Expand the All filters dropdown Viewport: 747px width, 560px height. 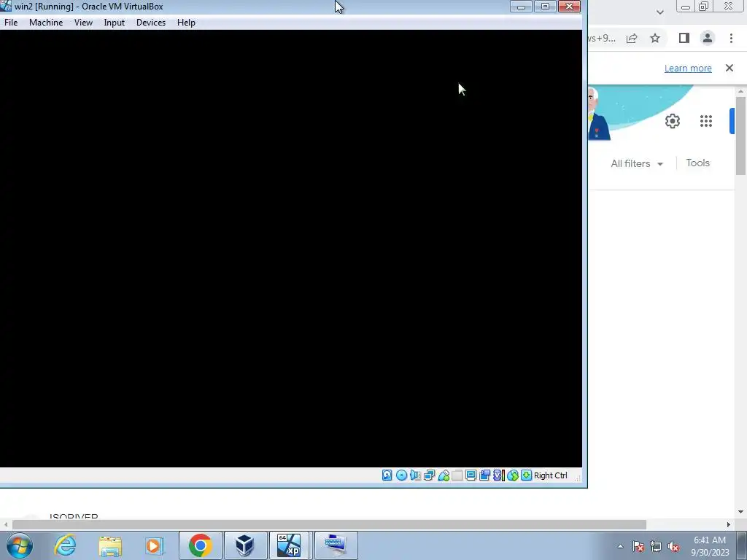(x=637, y=163)
